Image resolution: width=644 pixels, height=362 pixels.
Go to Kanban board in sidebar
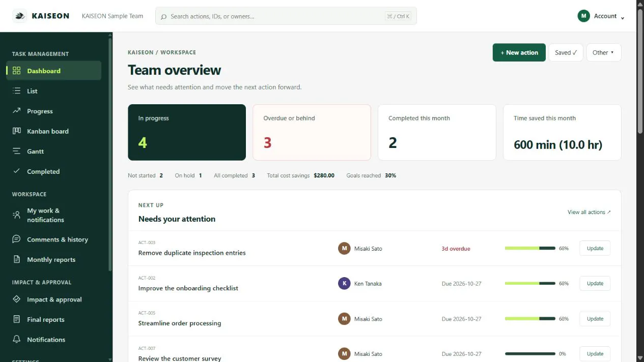coord(53,131)
